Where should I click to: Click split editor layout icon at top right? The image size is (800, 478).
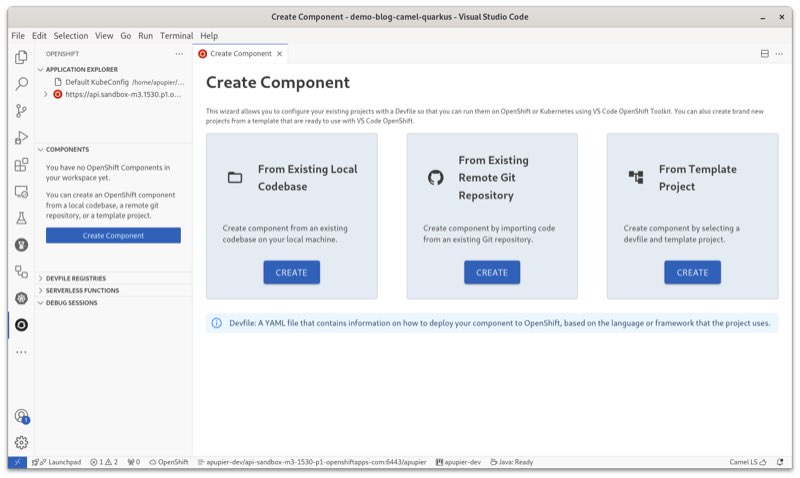764,54
